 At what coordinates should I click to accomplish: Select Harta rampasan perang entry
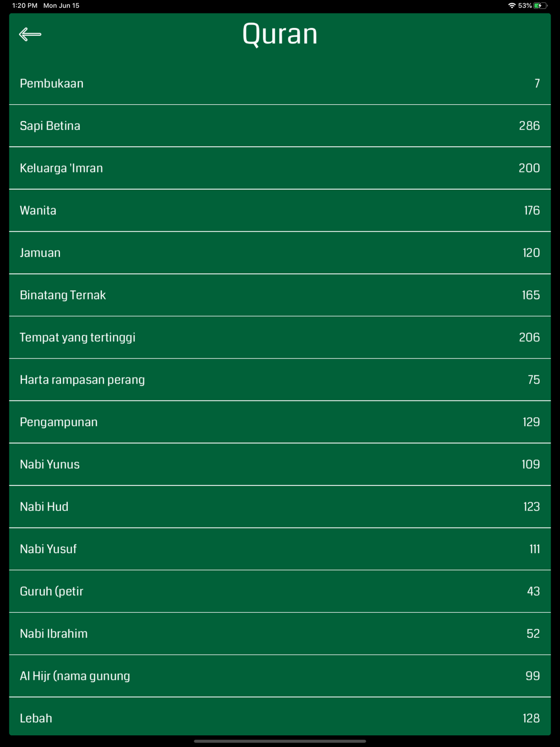[280, 380]
